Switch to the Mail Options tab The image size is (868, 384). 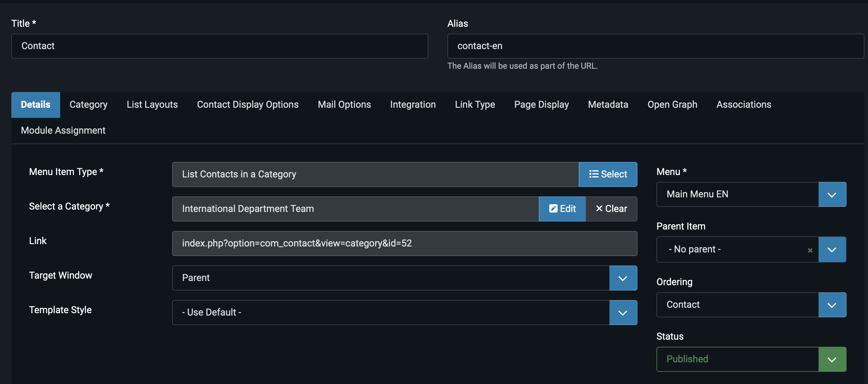[344, 105]
